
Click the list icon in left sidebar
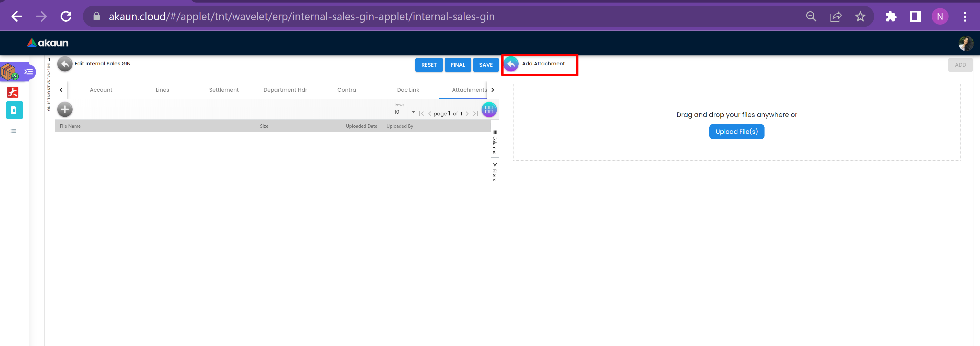point(14,131)
